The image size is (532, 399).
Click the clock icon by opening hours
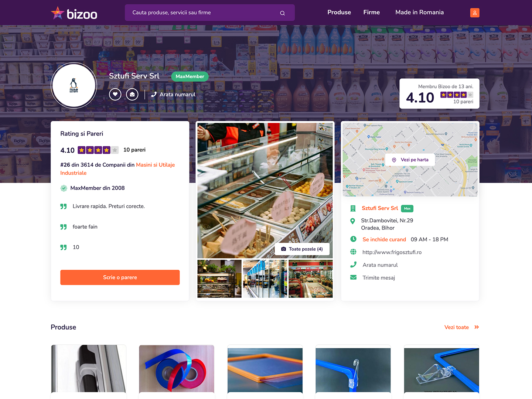pyautogui.click(x=353, y=239)
